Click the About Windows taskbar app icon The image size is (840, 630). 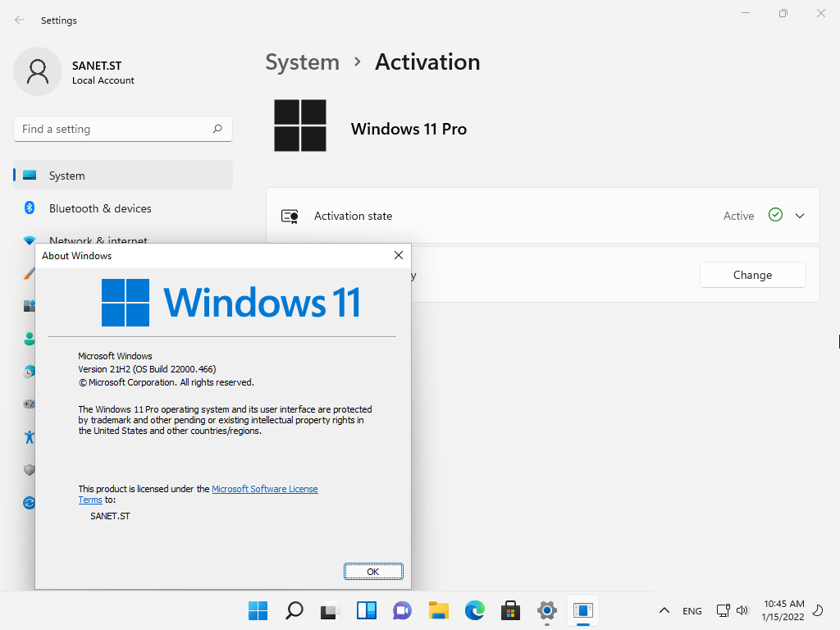coord(583,610)
